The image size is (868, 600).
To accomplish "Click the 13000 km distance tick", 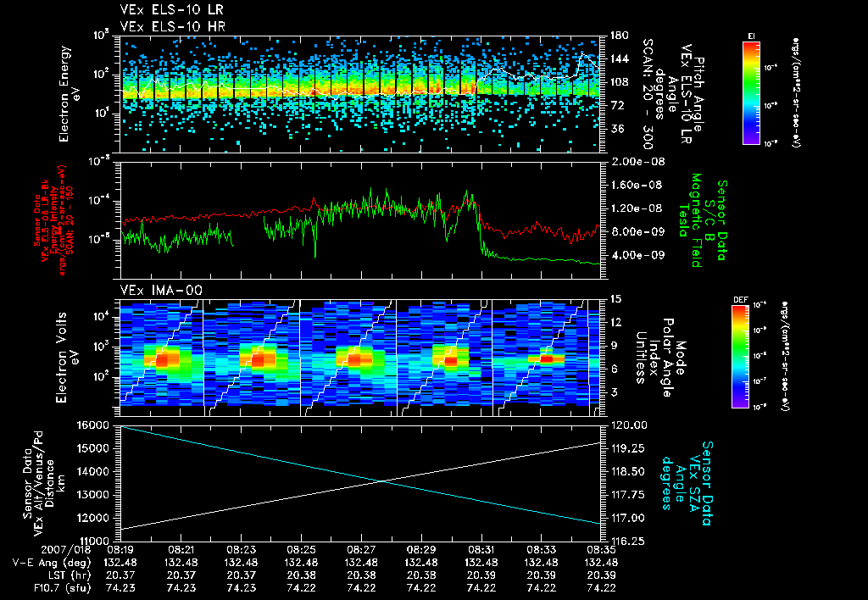I will pyautogui.click(x=94, y=495).
